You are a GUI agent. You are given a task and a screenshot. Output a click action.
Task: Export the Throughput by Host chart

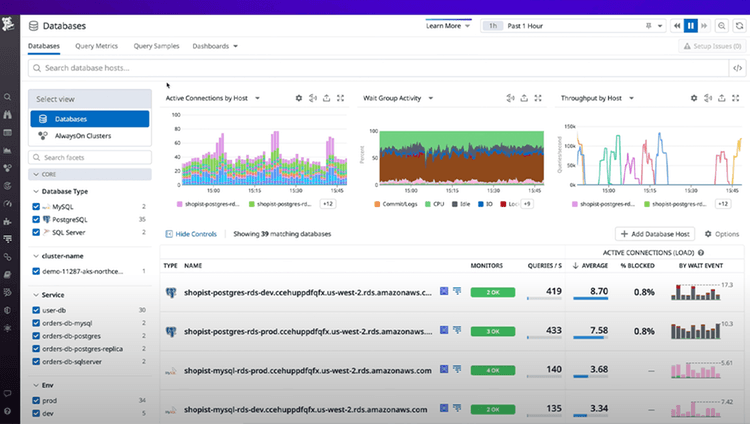point(722,98)
